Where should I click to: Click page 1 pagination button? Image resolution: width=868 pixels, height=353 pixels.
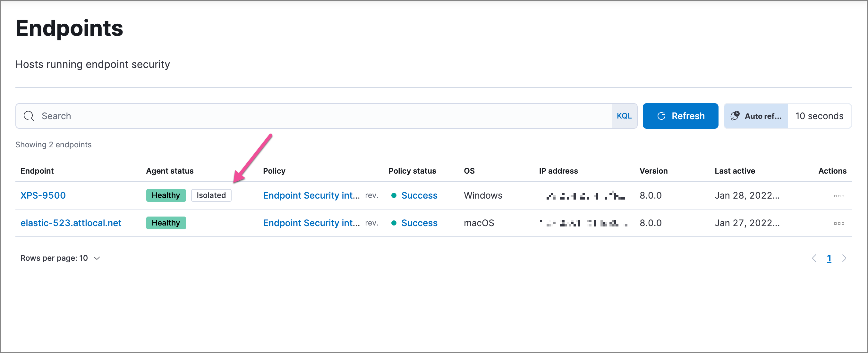(829, 258)
